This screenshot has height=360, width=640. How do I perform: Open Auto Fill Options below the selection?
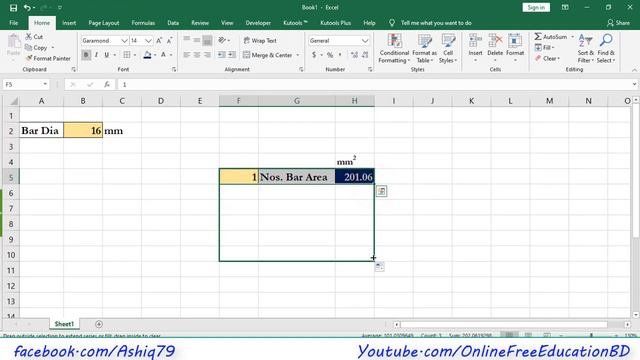coord(379,267)
